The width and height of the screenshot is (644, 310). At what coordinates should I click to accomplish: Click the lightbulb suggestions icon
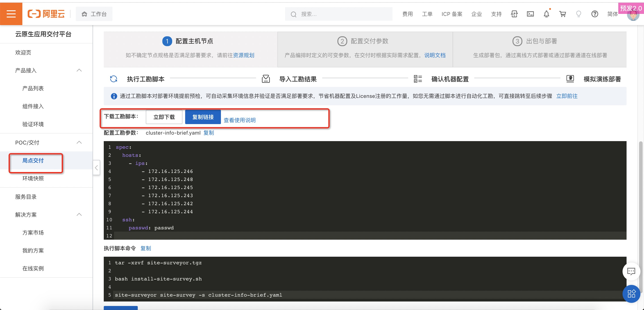tap(578, 14)
